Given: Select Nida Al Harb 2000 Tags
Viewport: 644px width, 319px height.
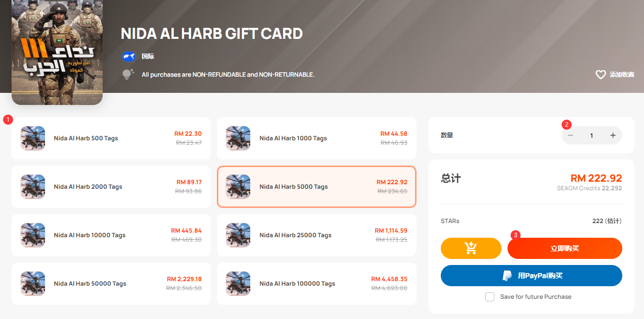Looking at the screenshot, I should pyautogui.click(x=111, y=187).
